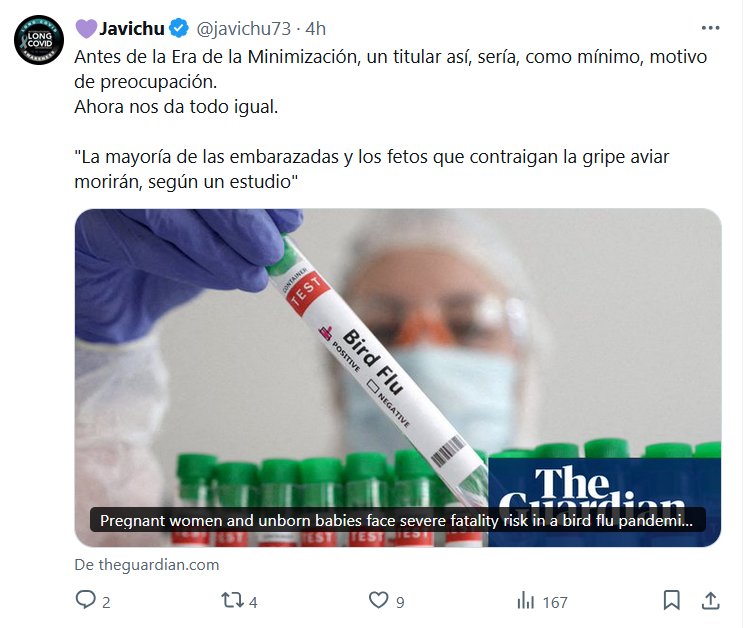Click the Pregnant women headline caption

(397, 520)
